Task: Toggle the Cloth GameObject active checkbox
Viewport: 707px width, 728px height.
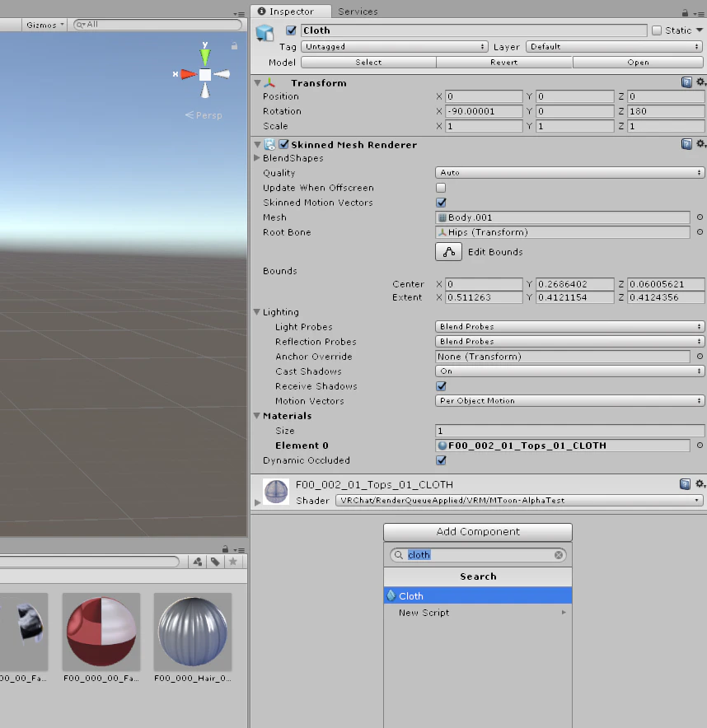Action: point(291,30)
